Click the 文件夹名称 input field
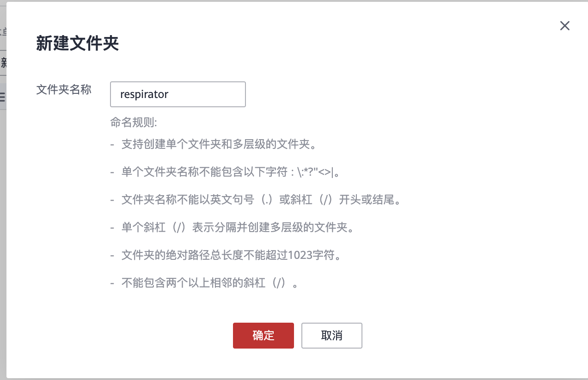Viewport: 588px width, 380px height. pos(178,94)
